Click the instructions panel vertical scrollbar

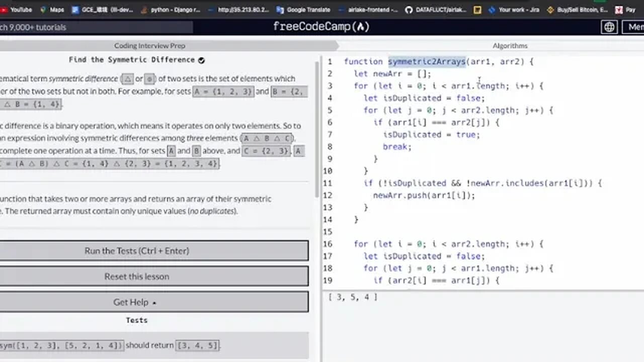point(317,130)
